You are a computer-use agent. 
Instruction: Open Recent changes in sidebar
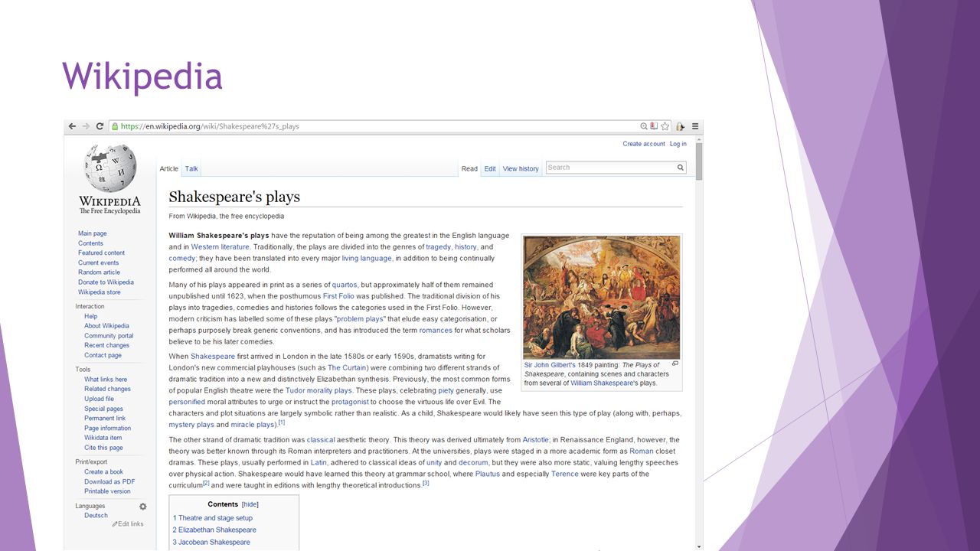point(106,345)
